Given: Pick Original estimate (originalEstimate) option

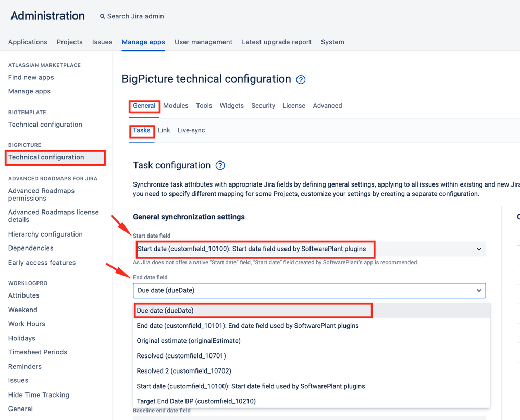Looking at the screenshot, I should point(312,341).
